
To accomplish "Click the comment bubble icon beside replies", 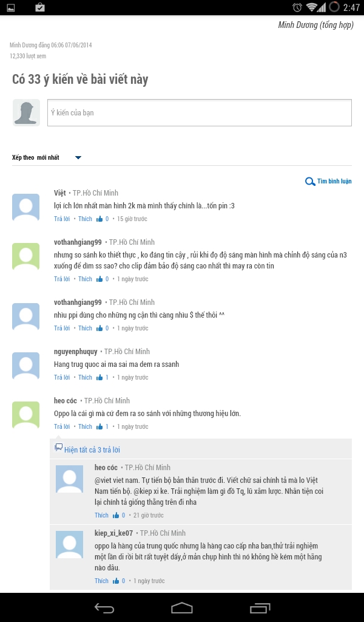I will tap(58, 448).
